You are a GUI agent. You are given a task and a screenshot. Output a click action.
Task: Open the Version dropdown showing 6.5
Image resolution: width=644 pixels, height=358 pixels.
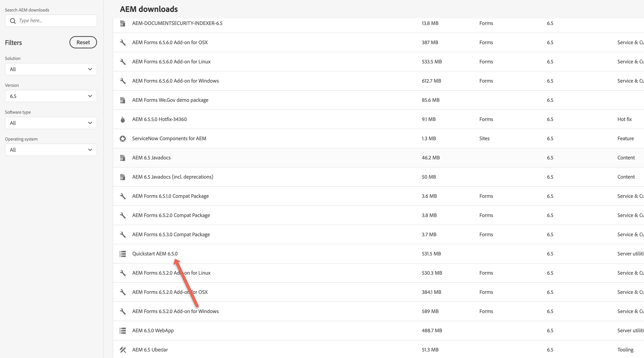pyautogui.click(x=51, y=96)
